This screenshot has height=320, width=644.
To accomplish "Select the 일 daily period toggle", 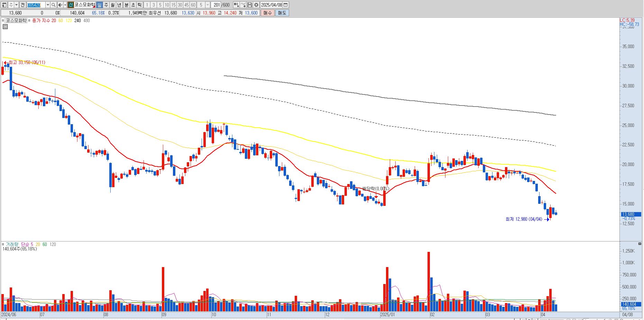I will tap(100, 5).
